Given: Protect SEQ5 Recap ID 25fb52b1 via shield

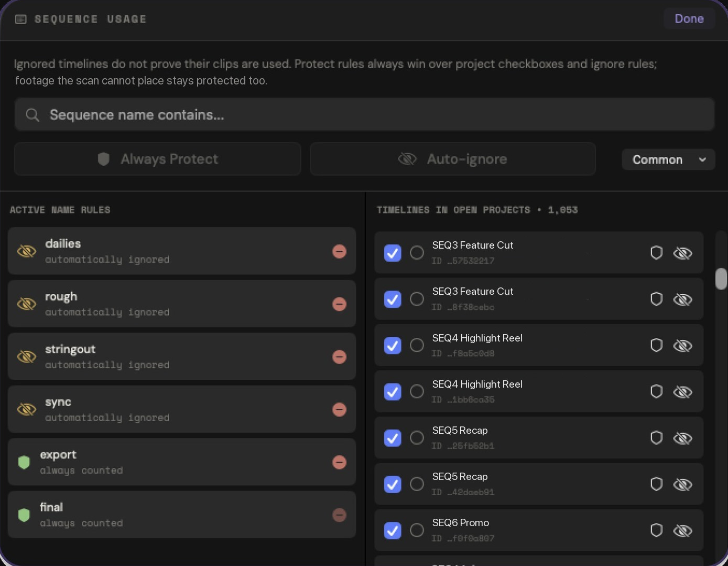Looking at the screenshot, I should point(656,437).
